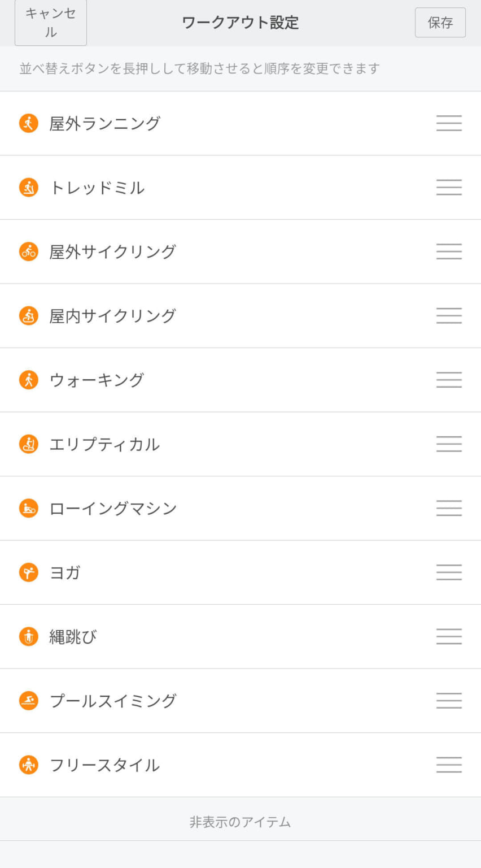Screen dimensions: 481x868
Task: Select the 非表示のアイテム section header
Action: pyautogui.click(x=240, y=822)
